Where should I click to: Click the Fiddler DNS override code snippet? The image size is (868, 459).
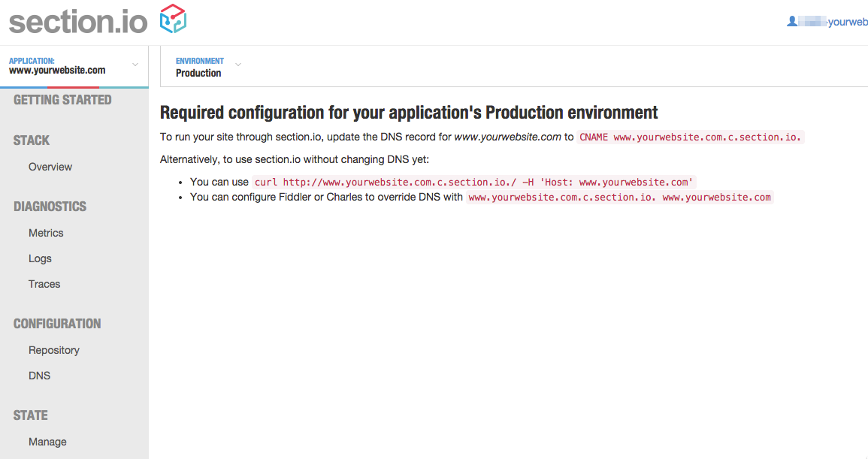pyautogui.click(x=619, y=198)
